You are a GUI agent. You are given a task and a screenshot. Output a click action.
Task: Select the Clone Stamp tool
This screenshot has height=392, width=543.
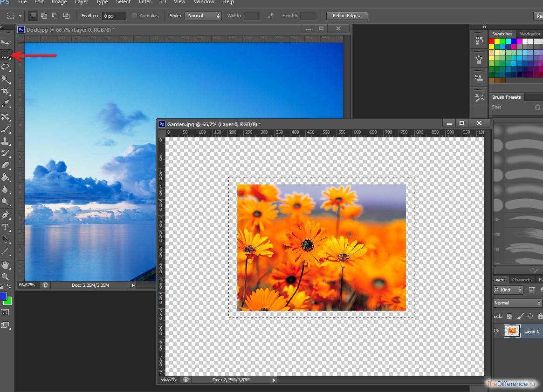point(6,140)
